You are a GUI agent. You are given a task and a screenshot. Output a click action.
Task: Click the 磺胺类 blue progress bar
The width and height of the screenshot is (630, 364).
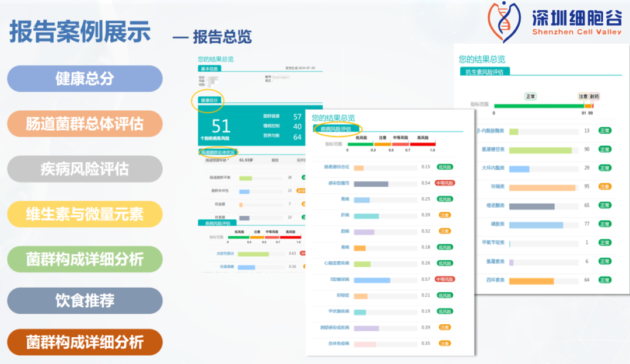536,225
